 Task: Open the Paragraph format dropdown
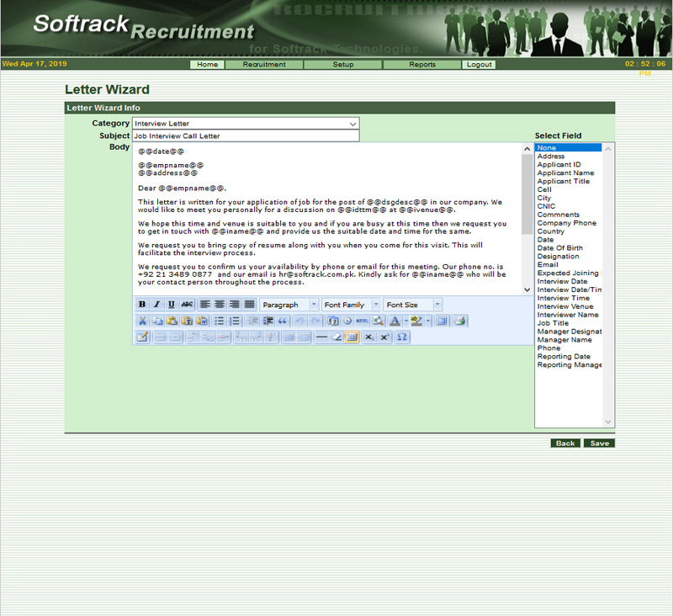click(289, 305)
